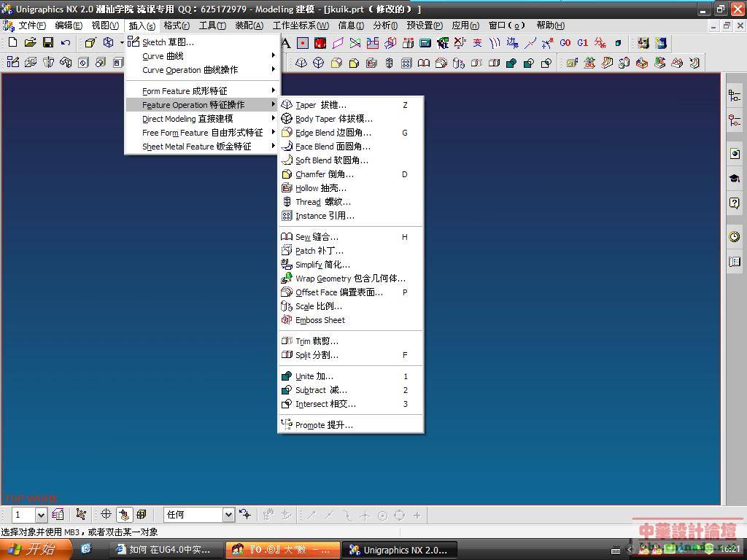Click the view toolbar dropdown arrow
This screenshot has height=560, width=747.
click(122, 43)
